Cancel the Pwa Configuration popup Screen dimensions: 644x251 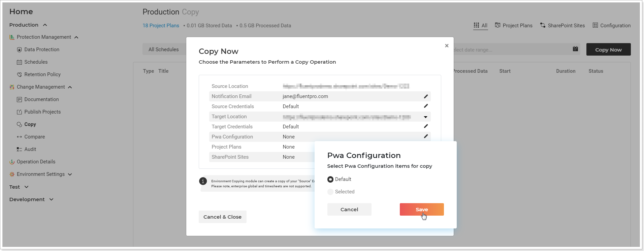tap(349, 209)
